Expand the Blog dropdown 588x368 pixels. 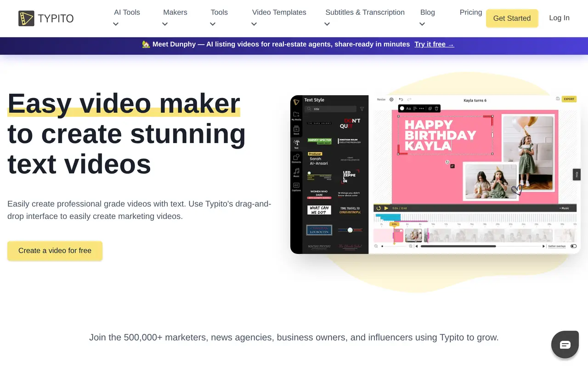pos(427,18)
